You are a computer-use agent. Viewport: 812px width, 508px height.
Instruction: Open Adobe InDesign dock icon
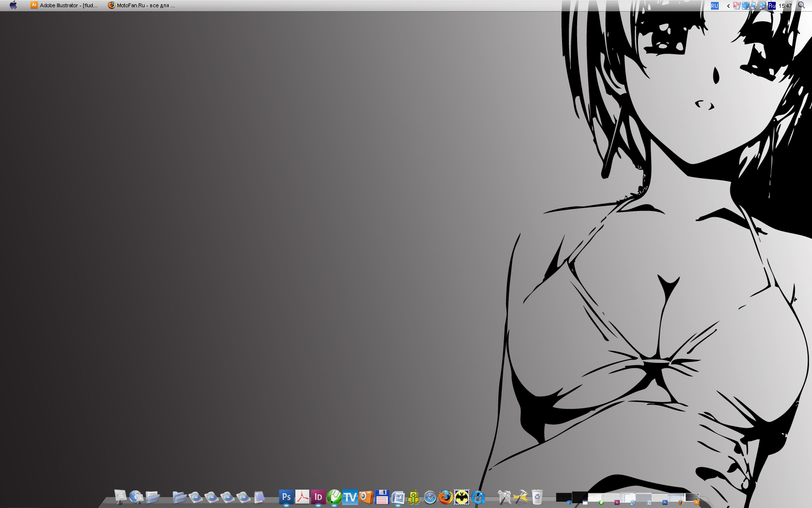tap(318, 497)
